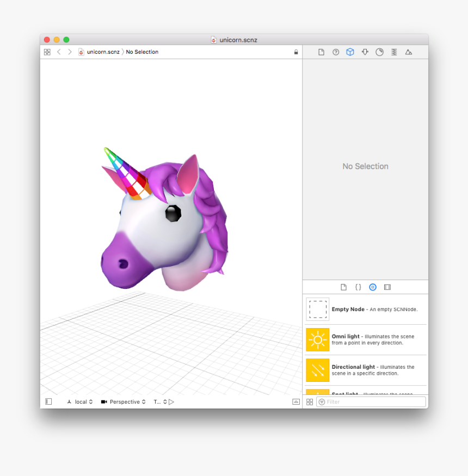468x476 pixels.
Task: Open the local orientation dropdown
Action: tap(82, 402)
